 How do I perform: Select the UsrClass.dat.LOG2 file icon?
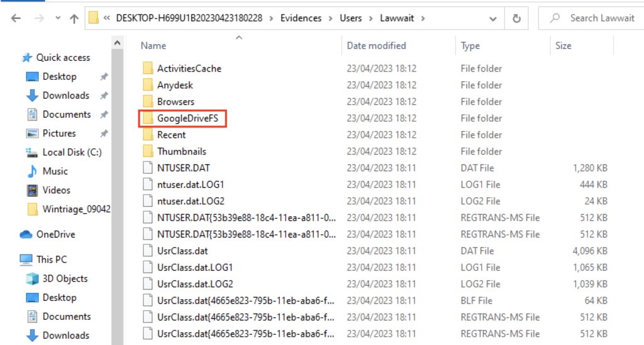click(x=148, y=284)
